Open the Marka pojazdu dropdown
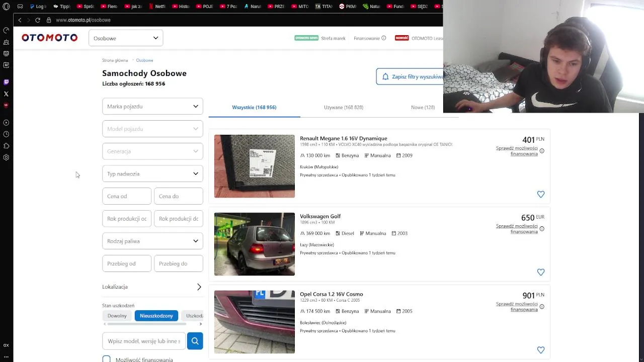Image resolution: width=644 pixels, height=362 pixels. point(152,106)
